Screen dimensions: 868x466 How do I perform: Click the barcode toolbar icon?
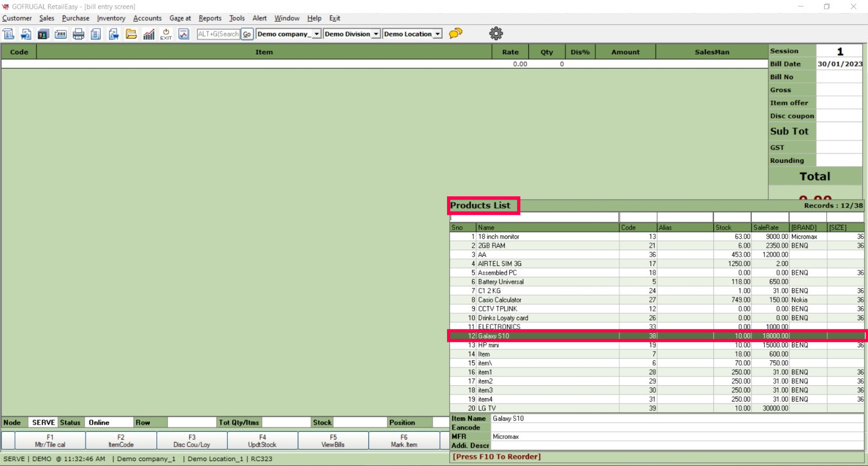pyautogui.click(x=61, y=34)
